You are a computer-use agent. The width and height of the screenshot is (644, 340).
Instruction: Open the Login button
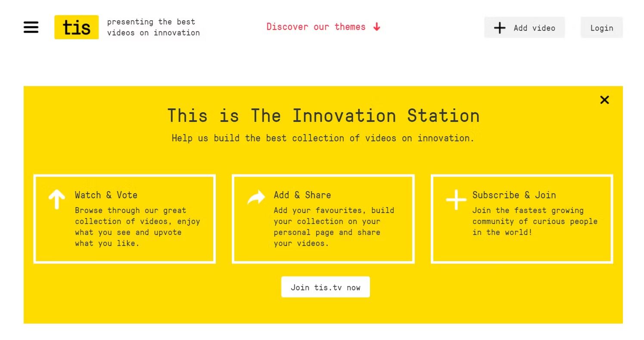click(x=601, y=28)
